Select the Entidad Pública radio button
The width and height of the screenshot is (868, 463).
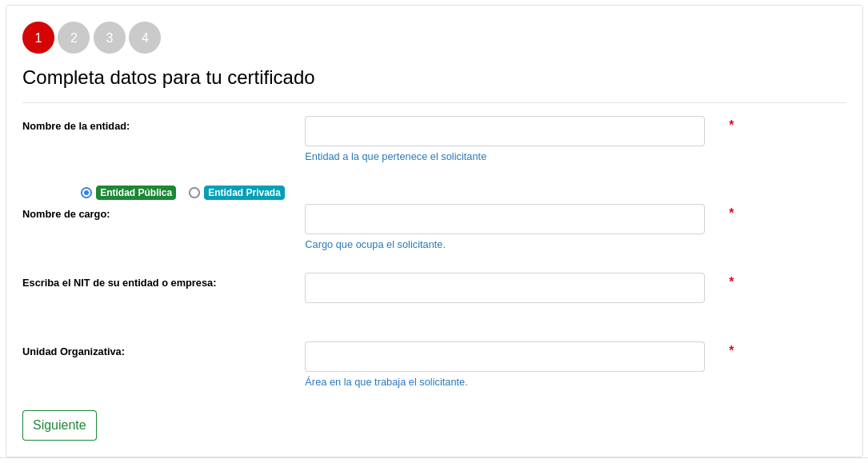pyautogui.click(x=86, y=193)
